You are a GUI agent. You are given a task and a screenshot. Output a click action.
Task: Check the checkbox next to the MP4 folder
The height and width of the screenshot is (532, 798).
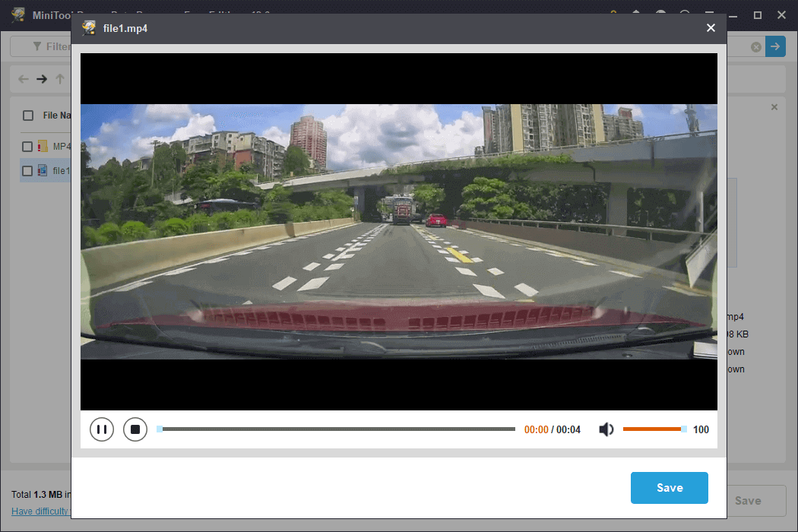[27, 146]
